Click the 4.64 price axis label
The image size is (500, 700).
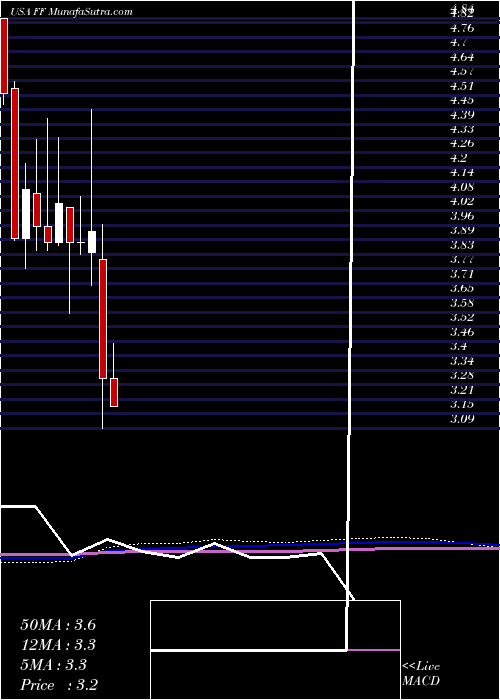click(x=462, y=57)
